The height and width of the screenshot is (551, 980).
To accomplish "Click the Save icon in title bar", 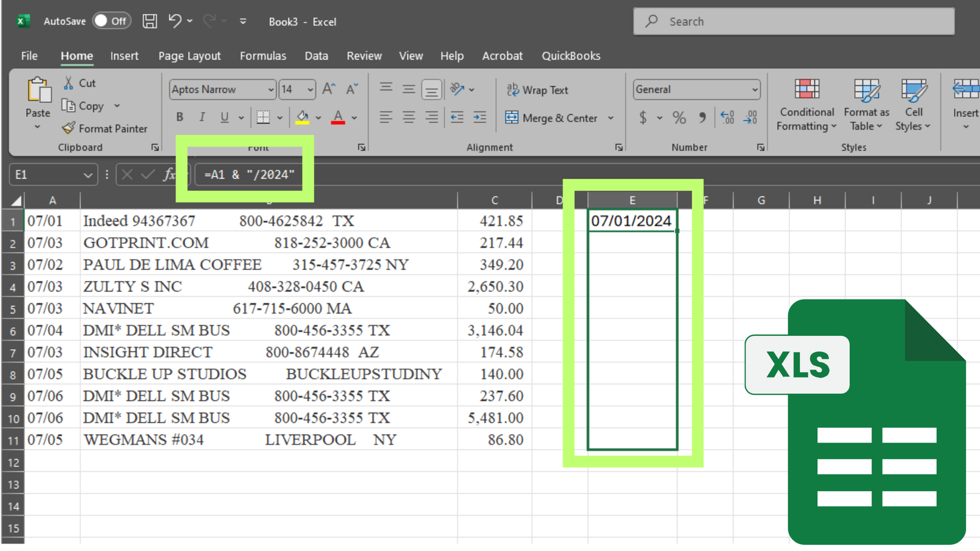I will (149, 21).
